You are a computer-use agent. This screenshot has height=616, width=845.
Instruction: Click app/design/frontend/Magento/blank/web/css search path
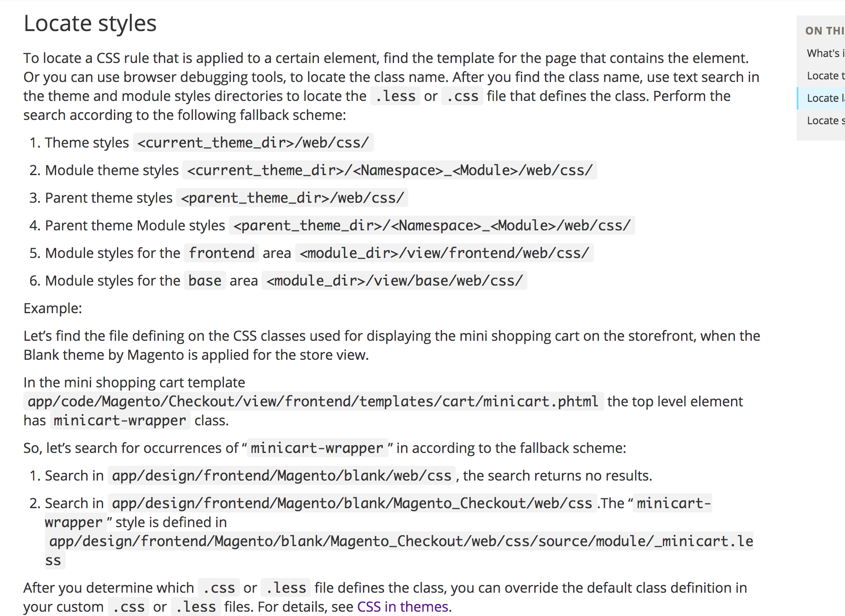[281, 475]
